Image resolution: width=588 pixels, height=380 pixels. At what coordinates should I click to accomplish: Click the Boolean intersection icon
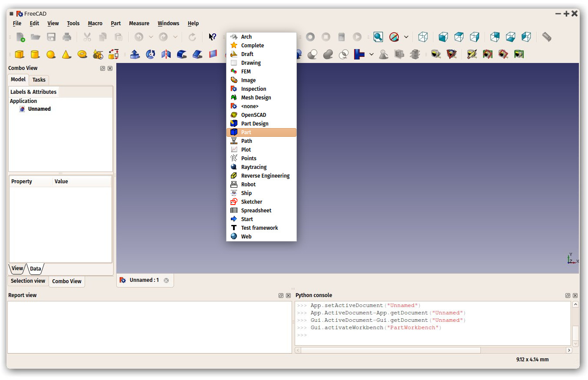point(343,54)
